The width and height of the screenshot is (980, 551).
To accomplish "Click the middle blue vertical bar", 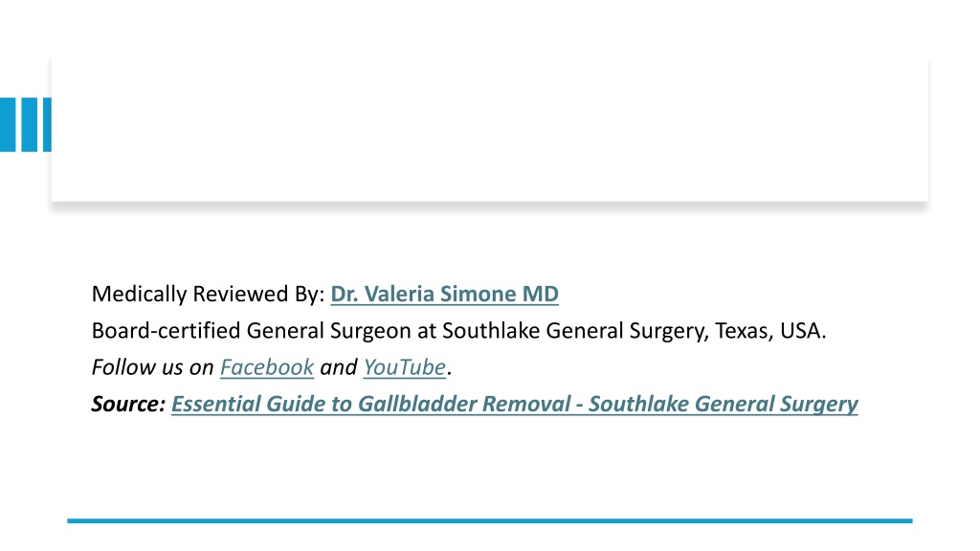I will 30,124.
